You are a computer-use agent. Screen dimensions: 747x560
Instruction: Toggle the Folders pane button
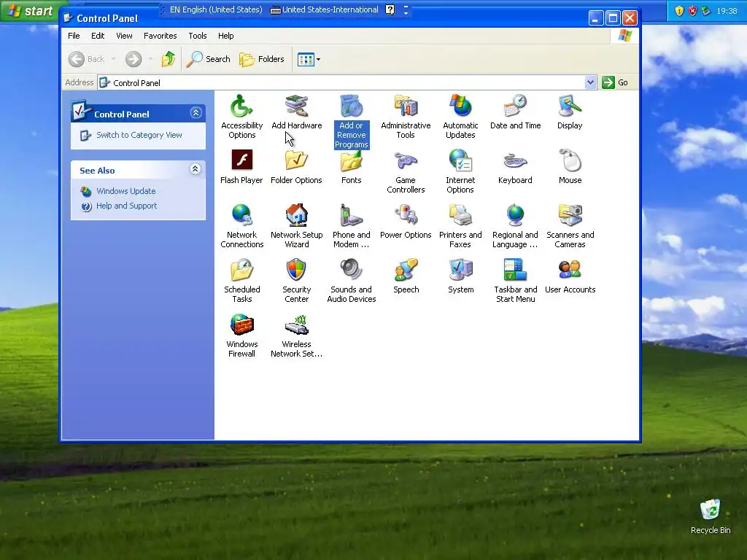pyautogui.click(x=262, y=59)
